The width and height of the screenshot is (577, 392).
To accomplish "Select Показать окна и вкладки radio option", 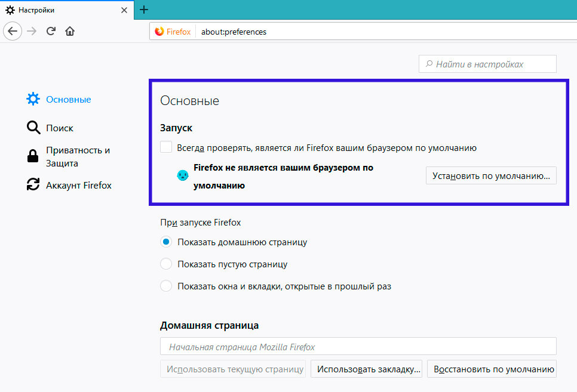I will coord(166,286).
